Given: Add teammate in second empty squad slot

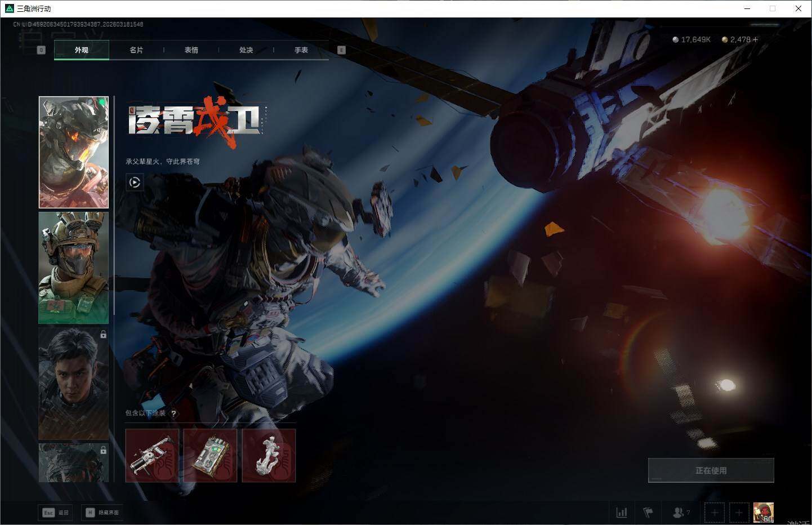Looking at the screenshot, I should tap(739, 513).
